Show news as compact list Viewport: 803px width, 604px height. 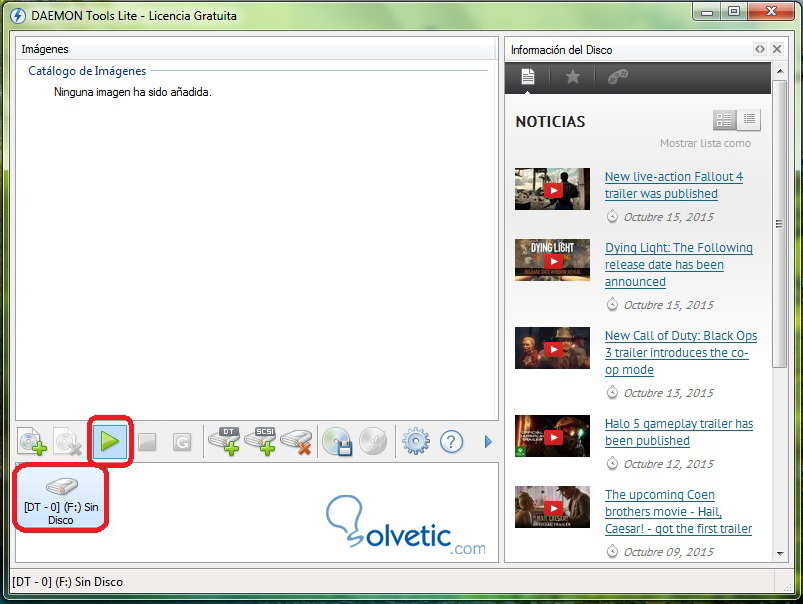(749, 119)
